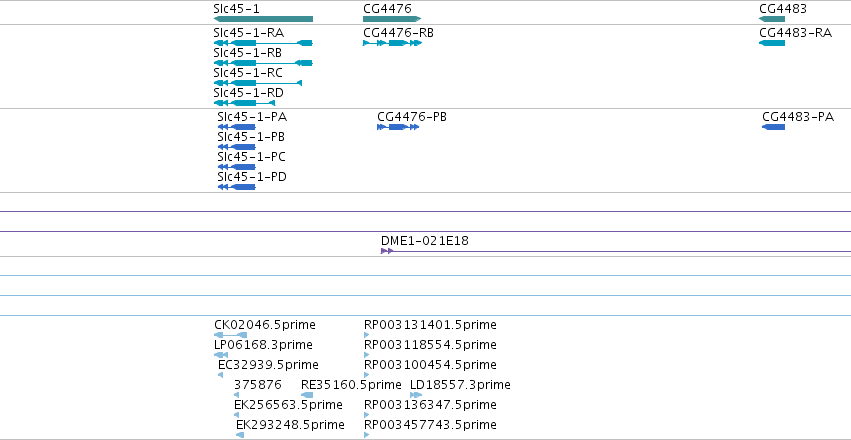Select the Slc45-1-RB transcript glyph
Image resolution: width=851 pixels, height=440 pixels.
(x=263, y=63)
